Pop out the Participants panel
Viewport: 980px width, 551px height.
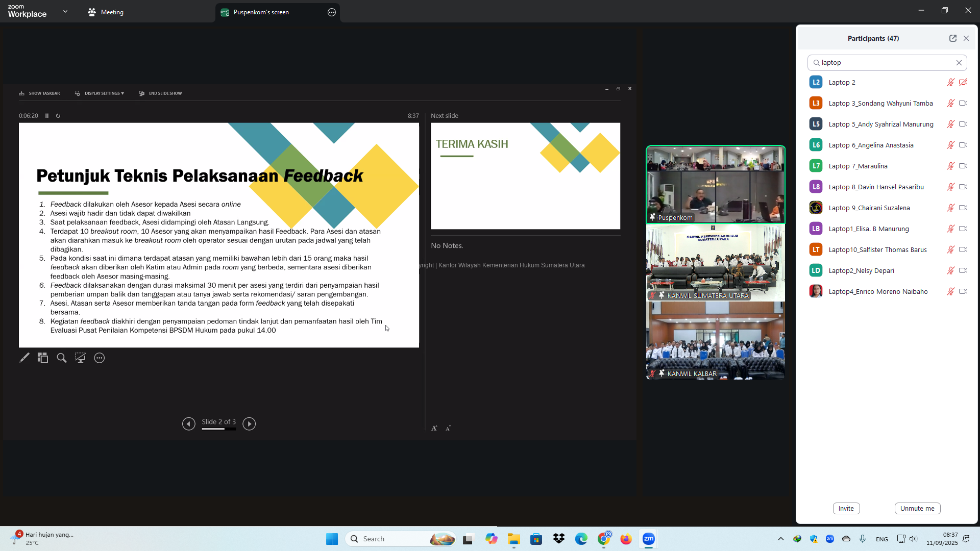[952, 38]
